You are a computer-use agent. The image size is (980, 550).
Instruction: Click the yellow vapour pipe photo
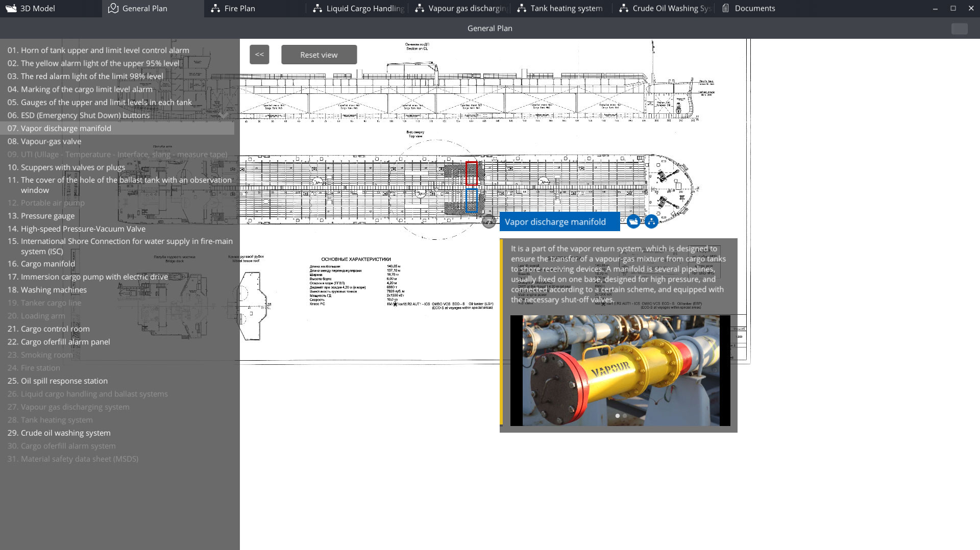[621, 370]
